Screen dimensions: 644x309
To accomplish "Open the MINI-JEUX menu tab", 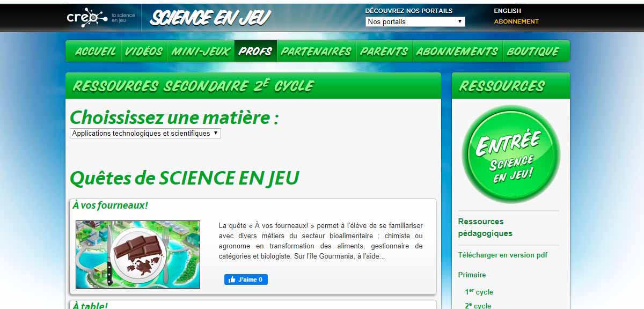I will [x=201, y=51].
